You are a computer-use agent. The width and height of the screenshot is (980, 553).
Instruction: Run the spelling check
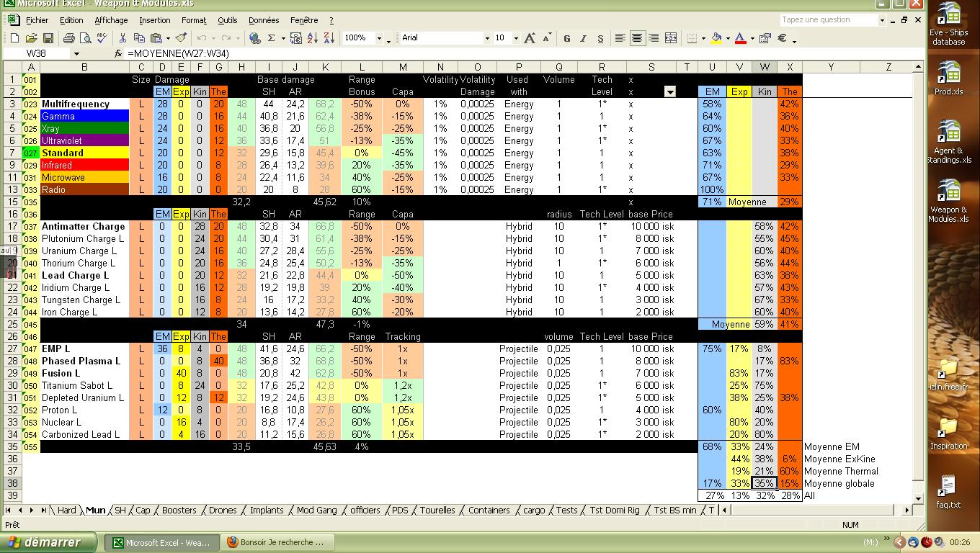pos(102,38)
